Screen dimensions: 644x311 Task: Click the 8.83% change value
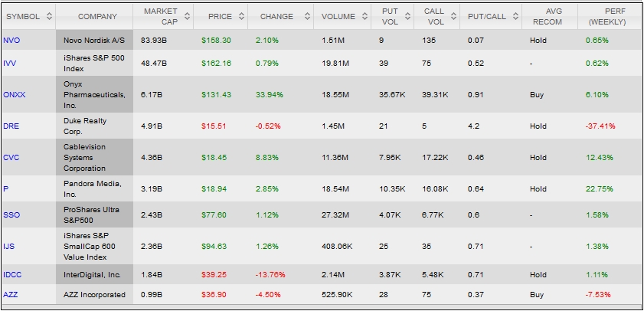tap(266, 157)
